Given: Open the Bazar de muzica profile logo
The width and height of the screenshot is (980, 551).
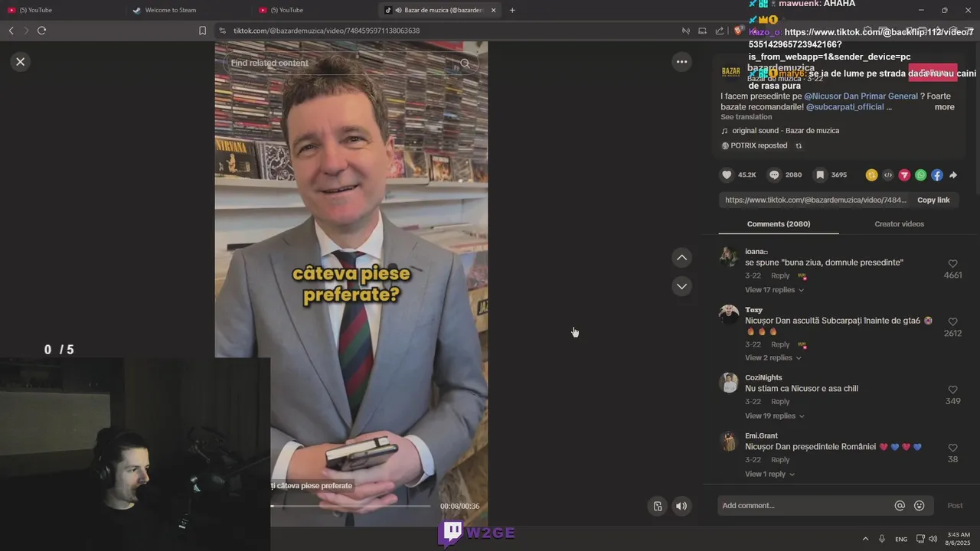Looking at the screenshot, I should coord(731,72).
